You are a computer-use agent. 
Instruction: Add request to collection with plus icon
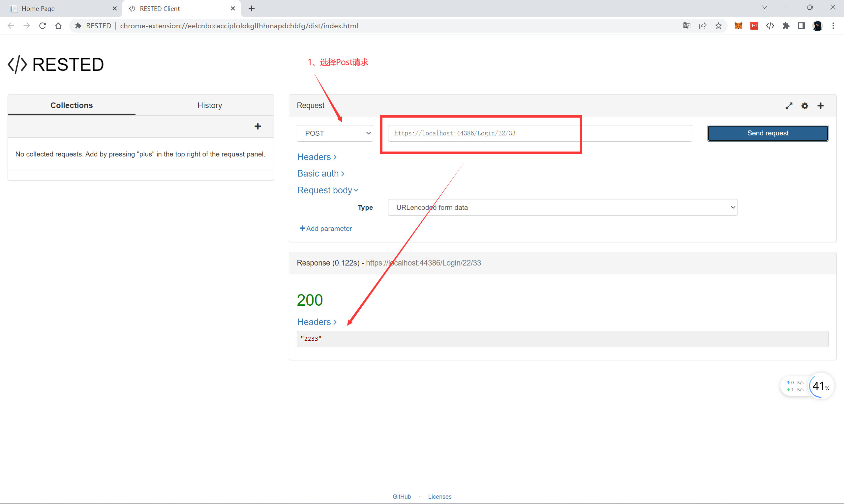(821, 106)
